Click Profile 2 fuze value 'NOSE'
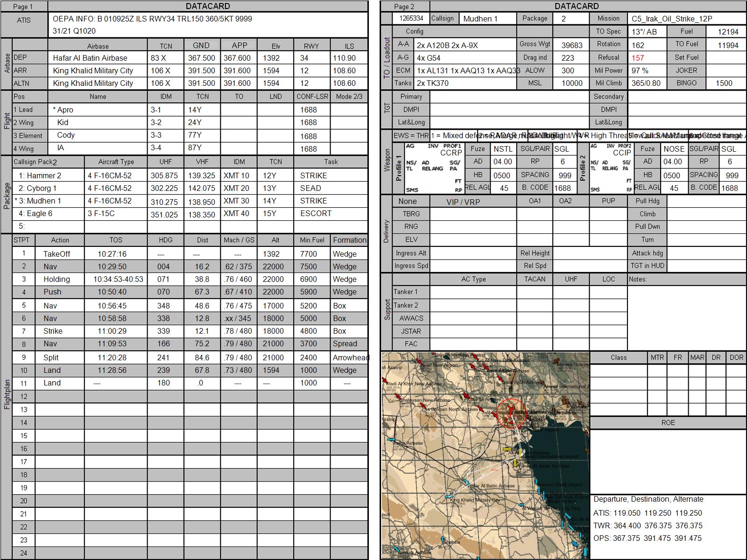The image size is (747, 560). pos(674,149)
